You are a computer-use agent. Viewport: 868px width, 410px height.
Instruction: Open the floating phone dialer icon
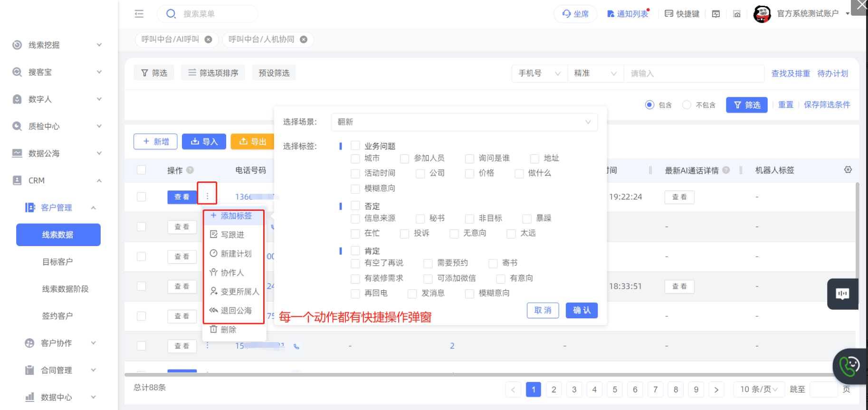849,366
